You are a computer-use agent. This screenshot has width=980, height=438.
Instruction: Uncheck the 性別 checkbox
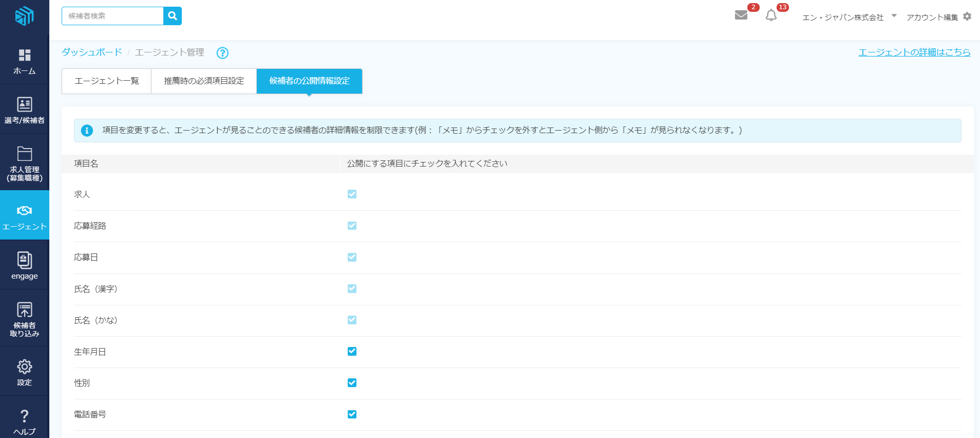pos(352,383)
